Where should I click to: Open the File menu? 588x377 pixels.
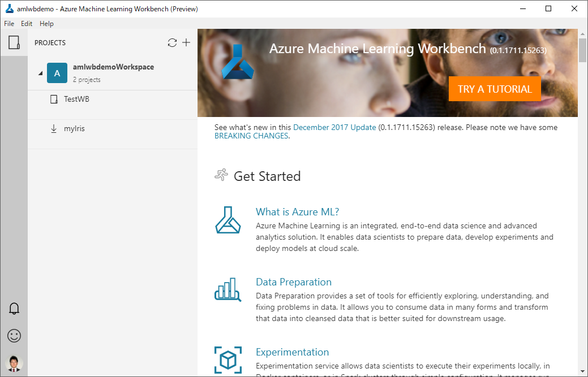(x=9, y=24)
